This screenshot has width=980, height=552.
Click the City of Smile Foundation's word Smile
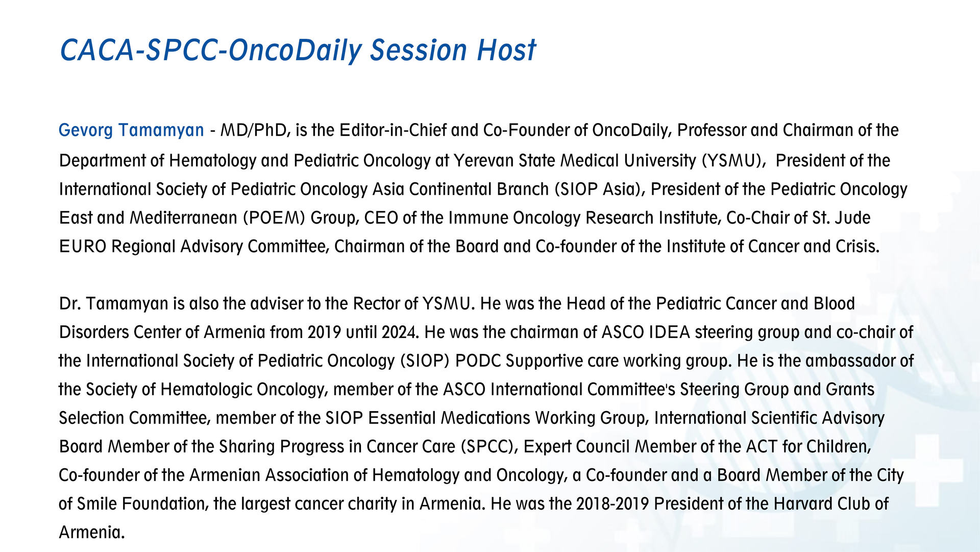[97, 504]
